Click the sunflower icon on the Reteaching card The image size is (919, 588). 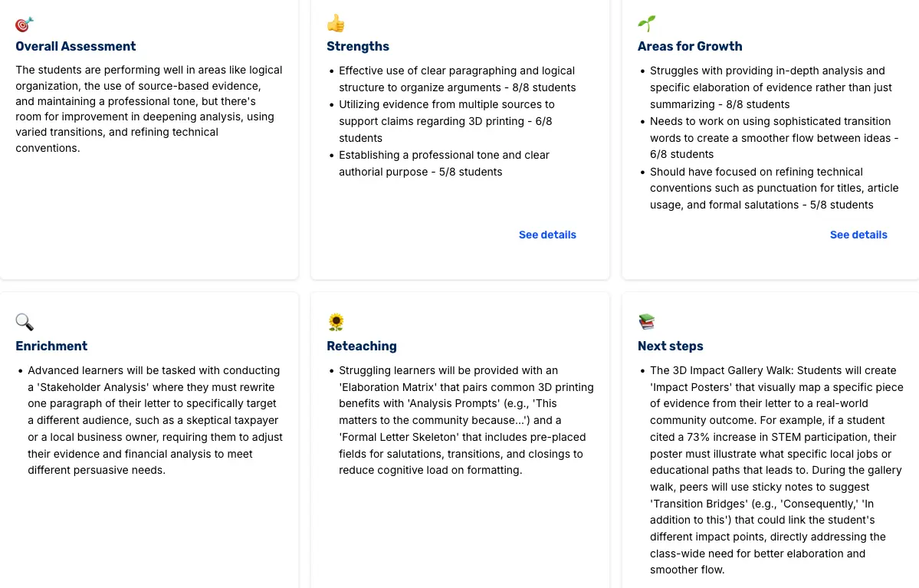[x=335, y=322]
